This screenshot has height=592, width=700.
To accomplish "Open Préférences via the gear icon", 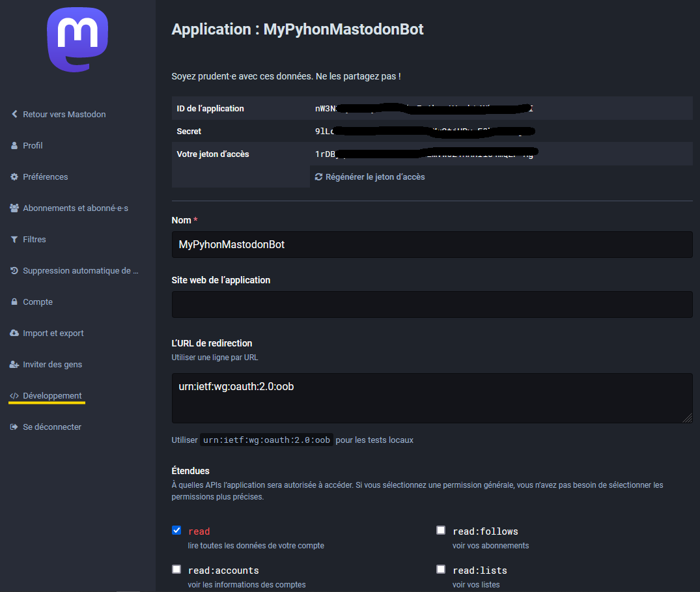I will pos(14,176).
